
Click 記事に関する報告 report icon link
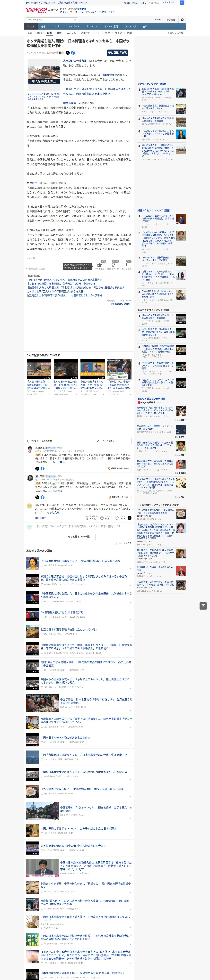click(36, 269)
